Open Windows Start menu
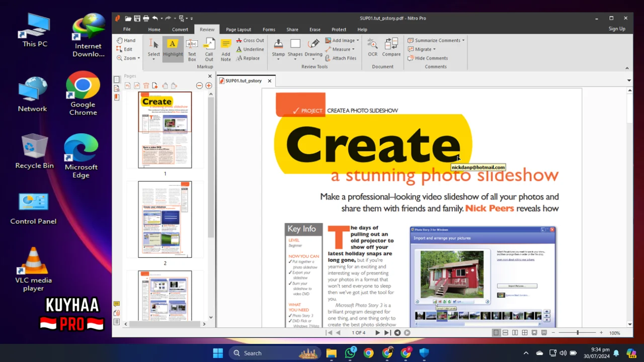The image size is (644, 362). pos(218,353)
